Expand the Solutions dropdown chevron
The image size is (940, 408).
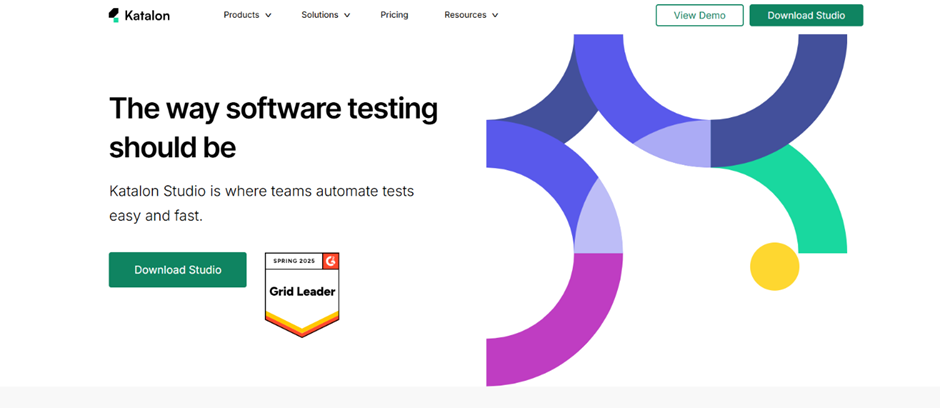click(x=347, y=16)
